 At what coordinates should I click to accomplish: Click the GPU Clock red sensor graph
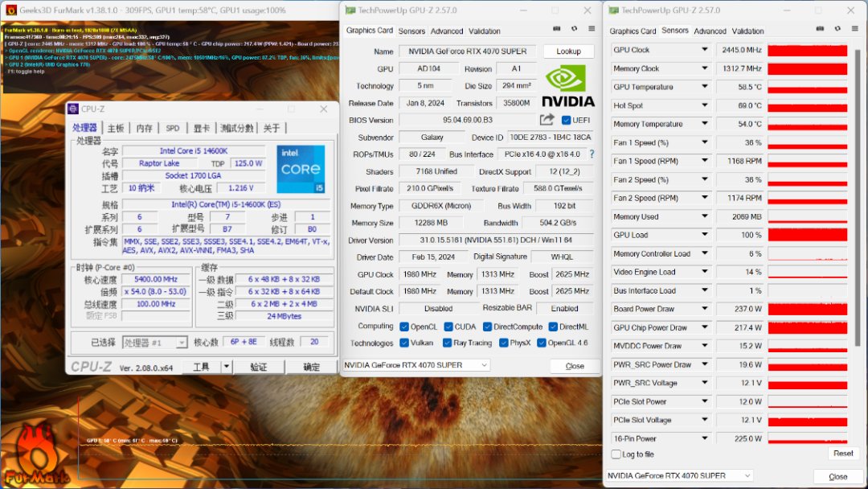click(x=808, y=50)
